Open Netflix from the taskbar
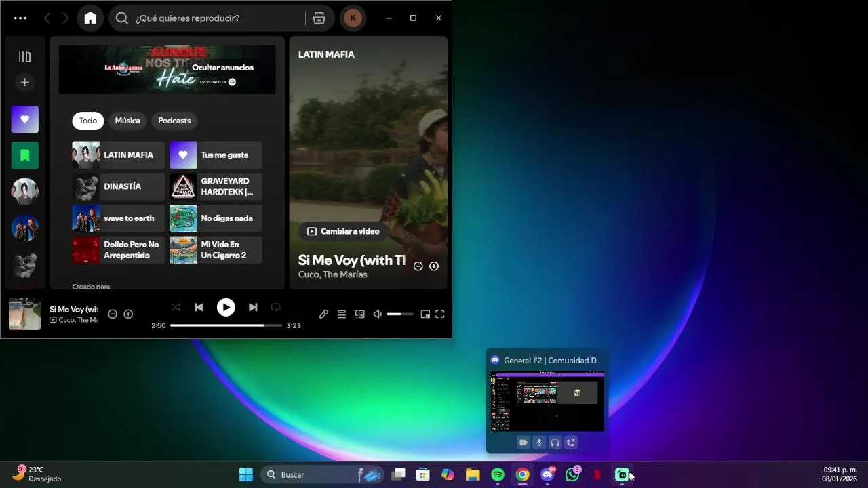 pos(597,474)
